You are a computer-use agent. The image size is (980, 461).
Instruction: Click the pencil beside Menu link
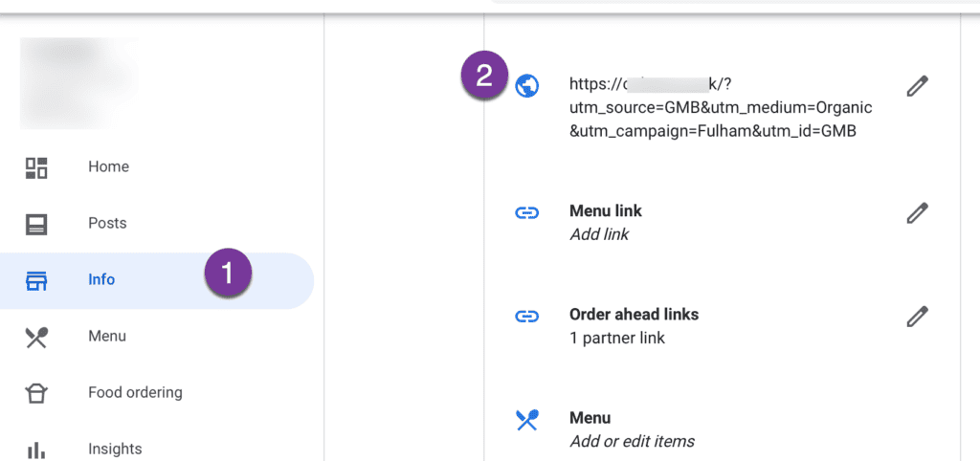click(x=917, y=213)
